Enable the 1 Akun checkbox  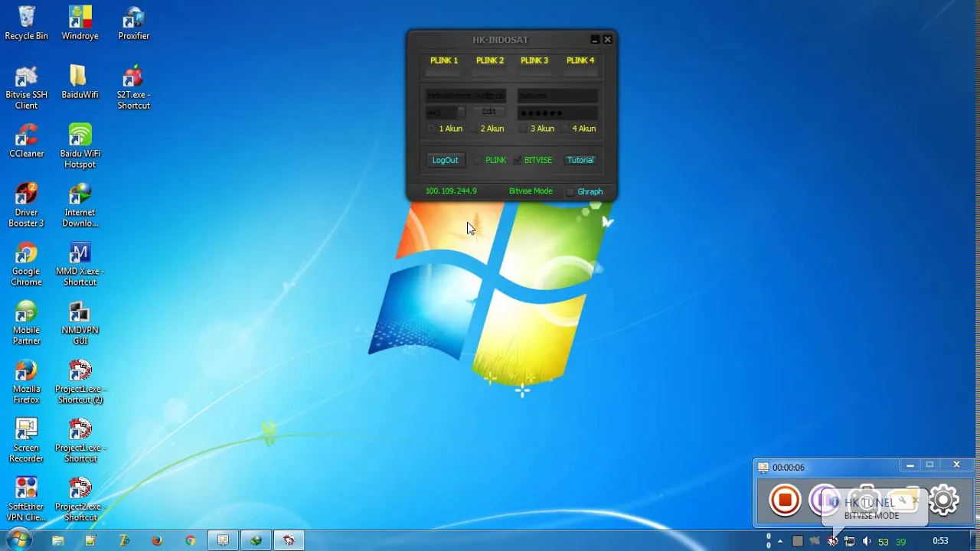point(431,129)
